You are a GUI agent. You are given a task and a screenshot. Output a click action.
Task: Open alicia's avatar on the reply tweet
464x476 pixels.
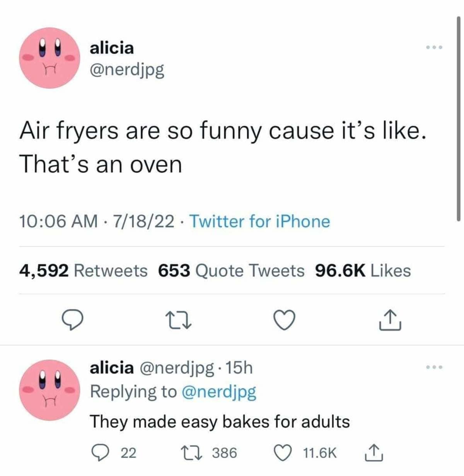coord(49,390)
